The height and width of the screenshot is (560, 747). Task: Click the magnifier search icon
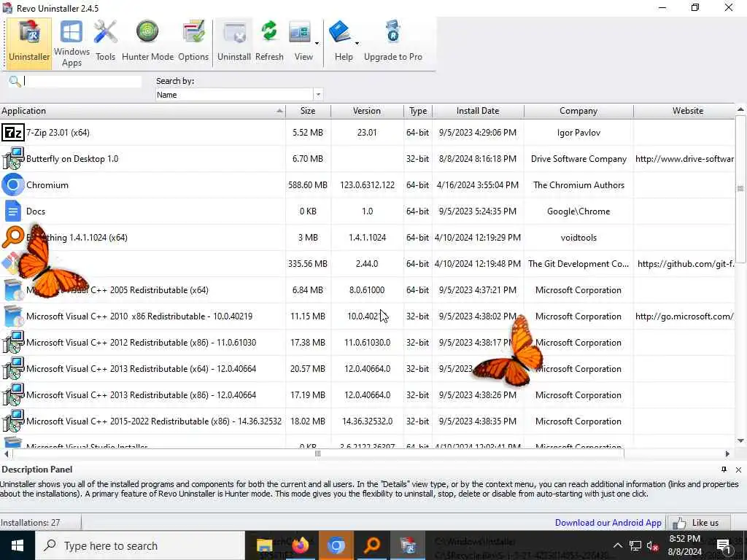pos(15,82)
